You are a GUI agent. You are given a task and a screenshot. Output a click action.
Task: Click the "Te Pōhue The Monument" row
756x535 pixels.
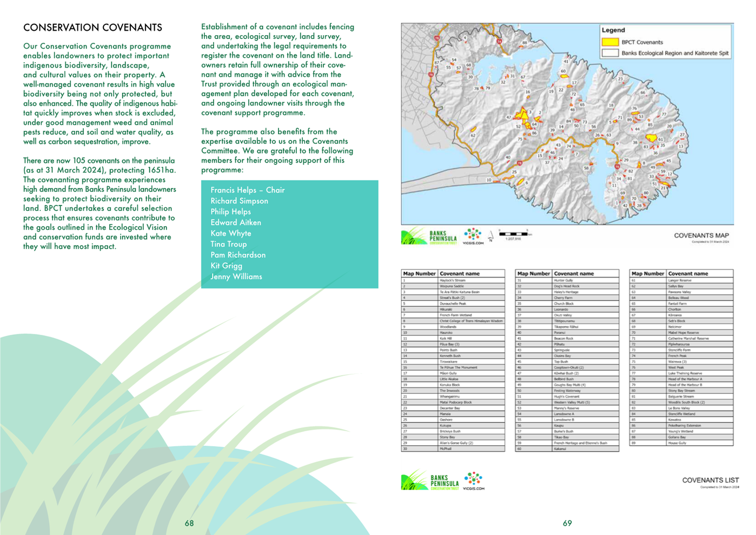(x=453, y=367)
